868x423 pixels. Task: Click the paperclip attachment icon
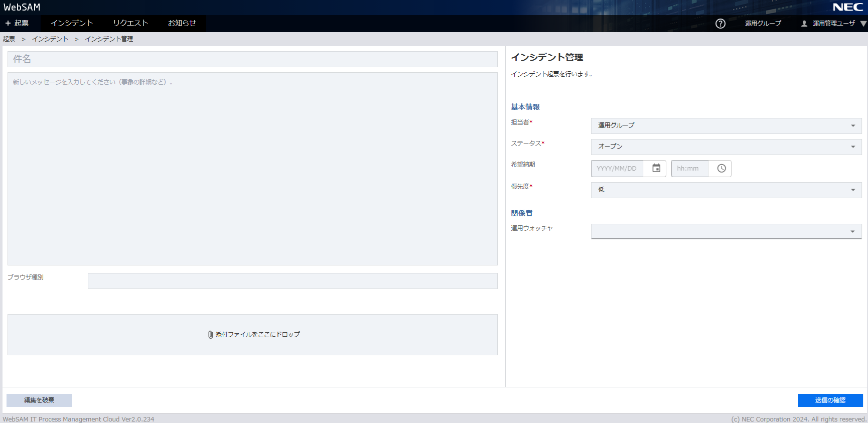211,335
